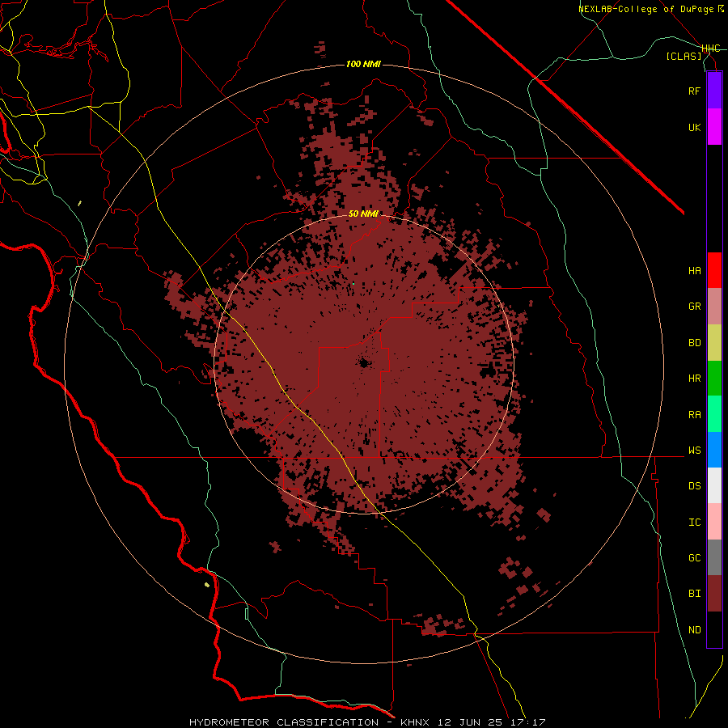Click the BI dark-red legend swatch
The image size is (728, 728).
pos(714,594)
